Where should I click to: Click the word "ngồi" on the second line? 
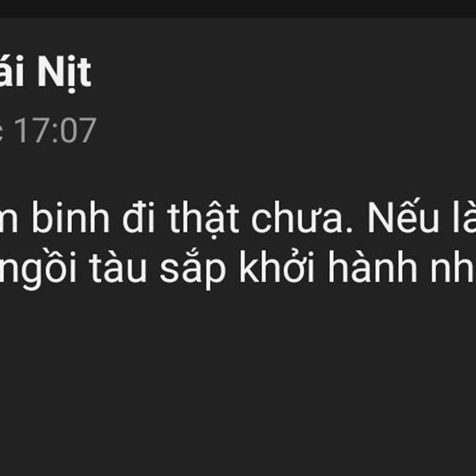tap(38, 269)
